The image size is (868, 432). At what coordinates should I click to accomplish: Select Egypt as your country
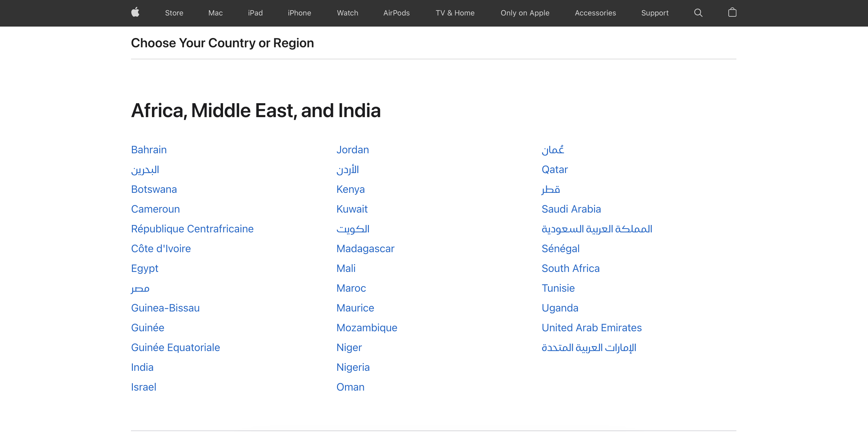point(145,268)
